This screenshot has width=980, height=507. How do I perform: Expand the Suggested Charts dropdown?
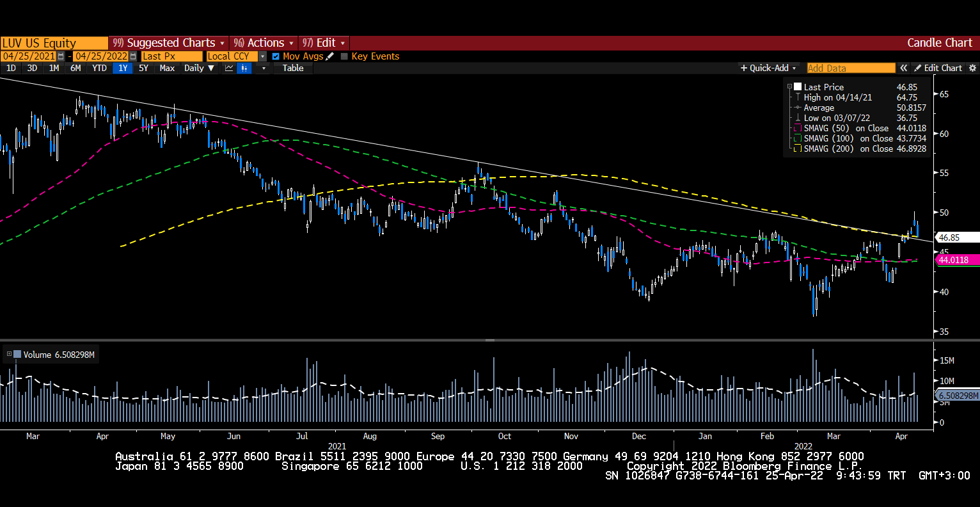(x=169, y=43)
